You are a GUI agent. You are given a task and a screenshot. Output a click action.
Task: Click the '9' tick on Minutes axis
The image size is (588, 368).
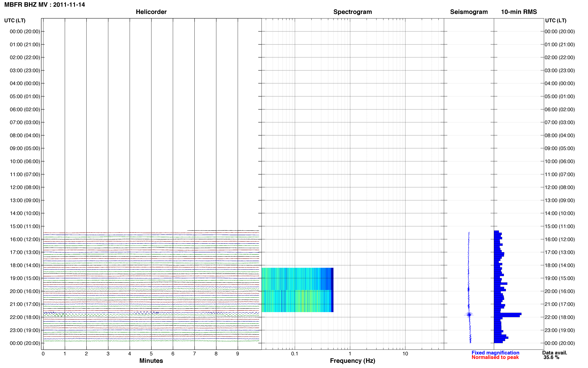click(x=238, y=354)
